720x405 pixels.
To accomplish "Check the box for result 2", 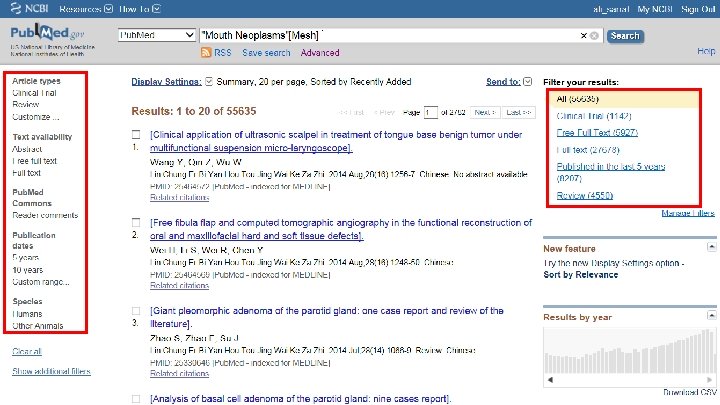I will [136, 223].
